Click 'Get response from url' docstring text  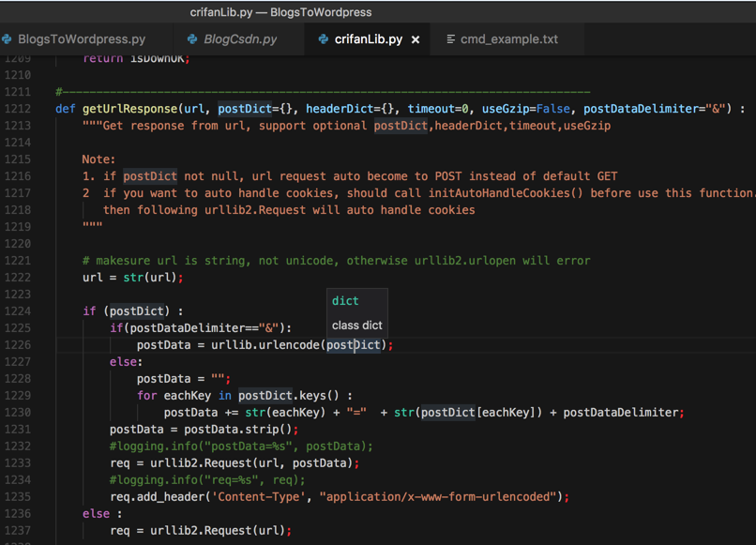(175, 126)
